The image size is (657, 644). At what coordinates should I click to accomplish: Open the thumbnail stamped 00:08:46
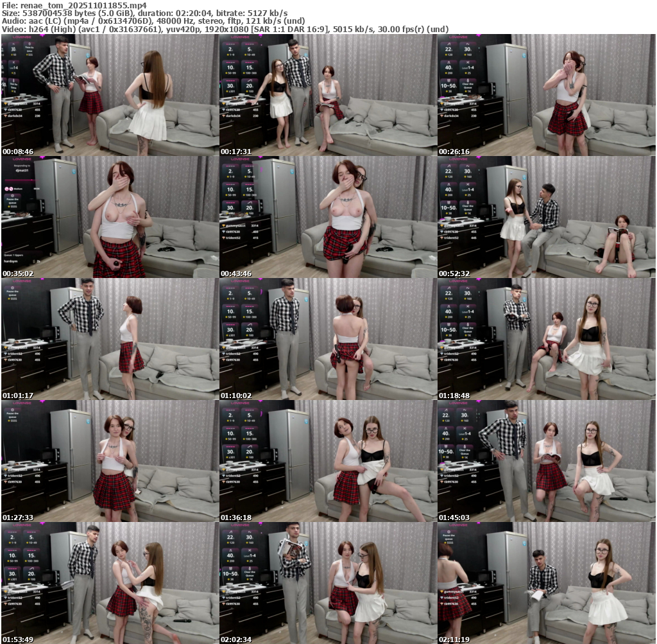(110, 95)
